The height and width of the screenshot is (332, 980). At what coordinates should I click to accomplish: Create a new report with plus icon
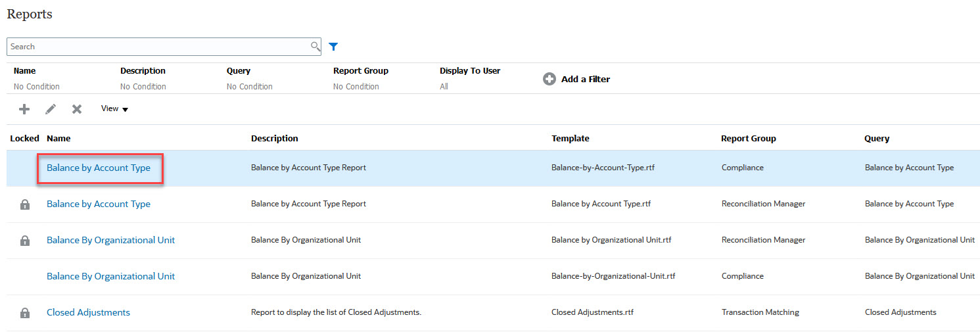(24, 109)
